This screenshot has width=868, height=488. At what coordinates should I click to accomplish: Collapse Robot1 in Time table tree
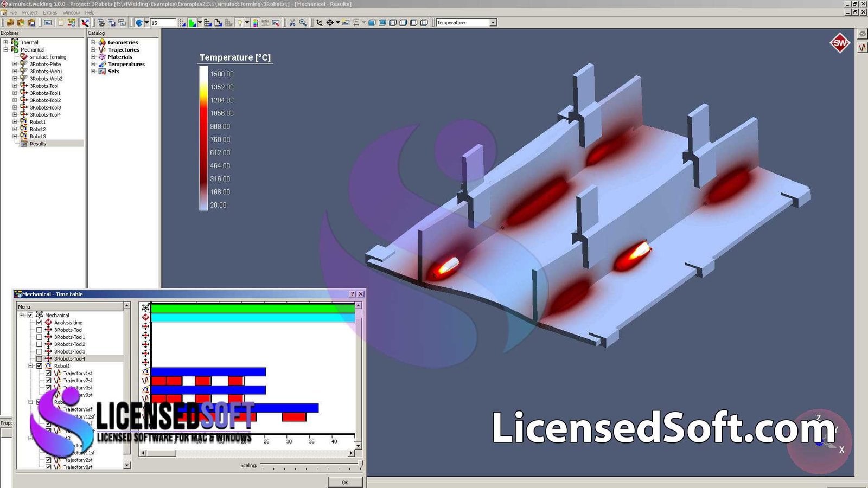(x=30, y=366)
